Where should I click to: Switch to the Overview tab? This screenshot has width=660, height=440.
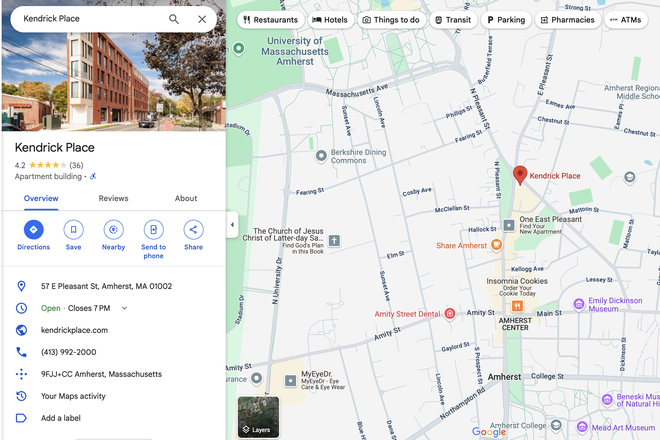pos(41,198)
